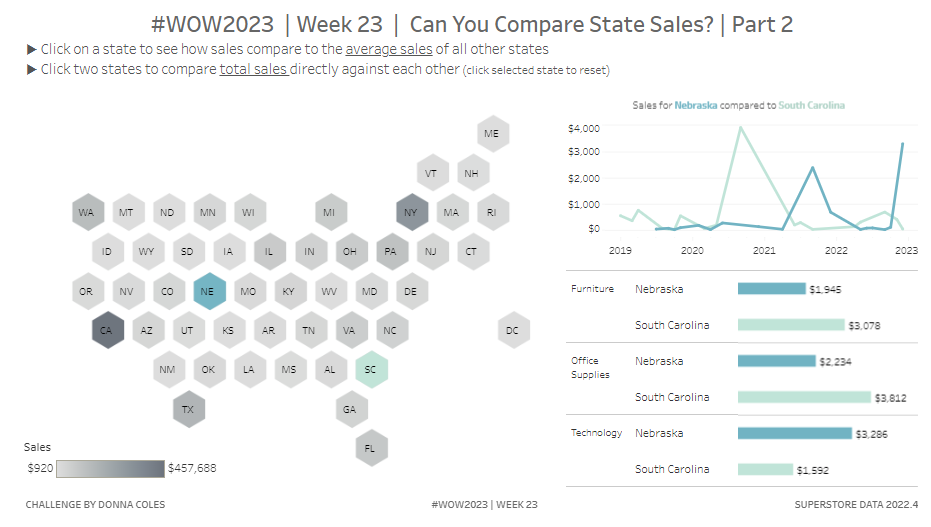
Task: Select the DC hexagon tile
Action: coord(512,330)
